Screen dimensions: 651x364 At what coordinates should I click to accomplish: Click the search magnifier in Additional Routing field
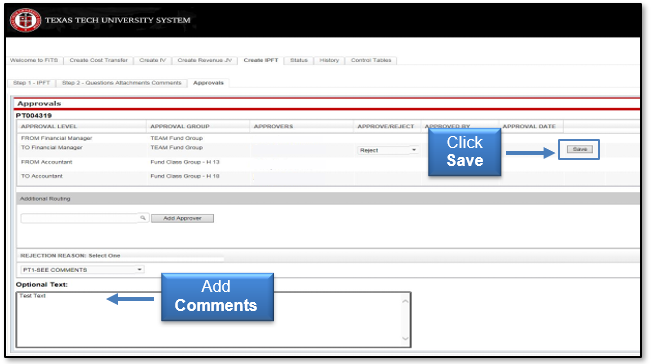143,218
